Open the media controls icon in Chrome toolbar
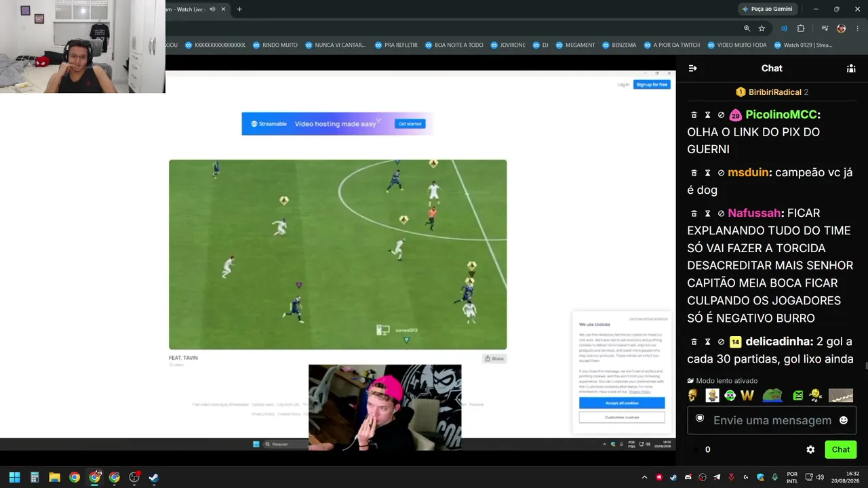Screen dimensions: 868x488 (x=825, y=28)
